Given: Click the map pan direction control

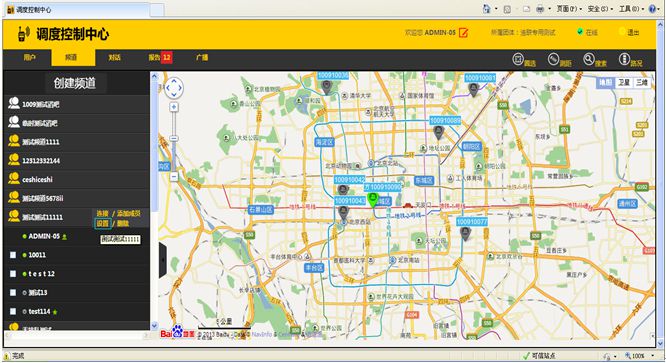Looking at the screenshot, I should [x=174, y=88].
